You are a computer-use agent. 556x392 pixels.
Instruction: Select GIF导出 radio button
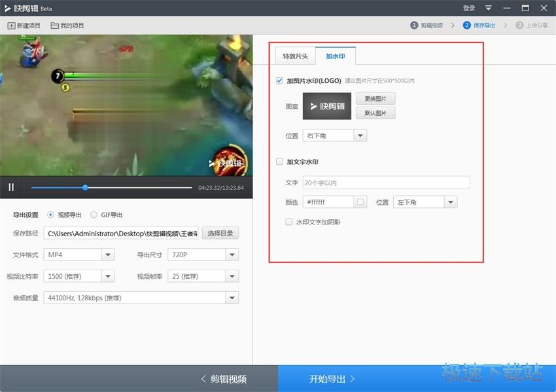pyautogui.click(x=94, y=215)
